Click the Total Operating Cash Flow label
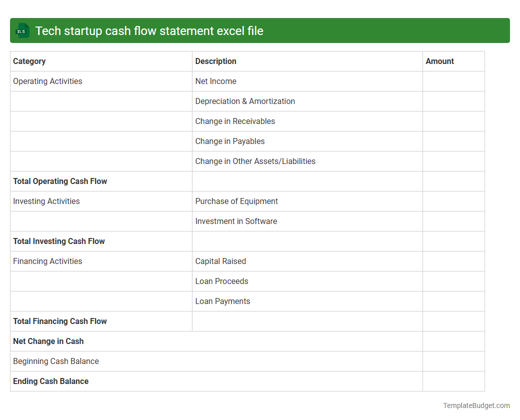Screen dimensions: 520x420 click(60, 181)
